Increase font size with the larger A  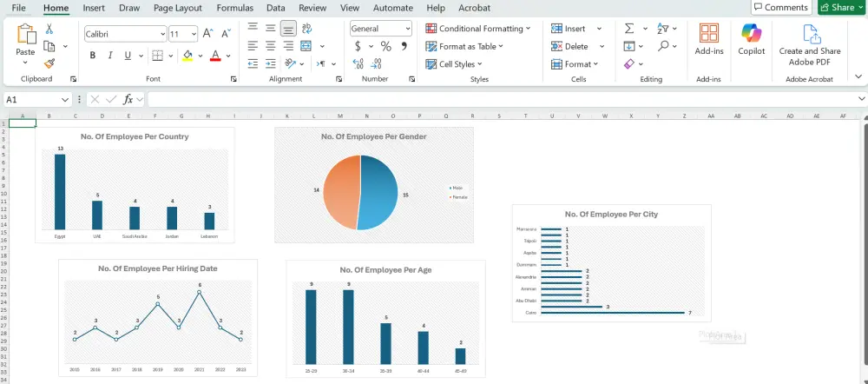coord(207,34)
